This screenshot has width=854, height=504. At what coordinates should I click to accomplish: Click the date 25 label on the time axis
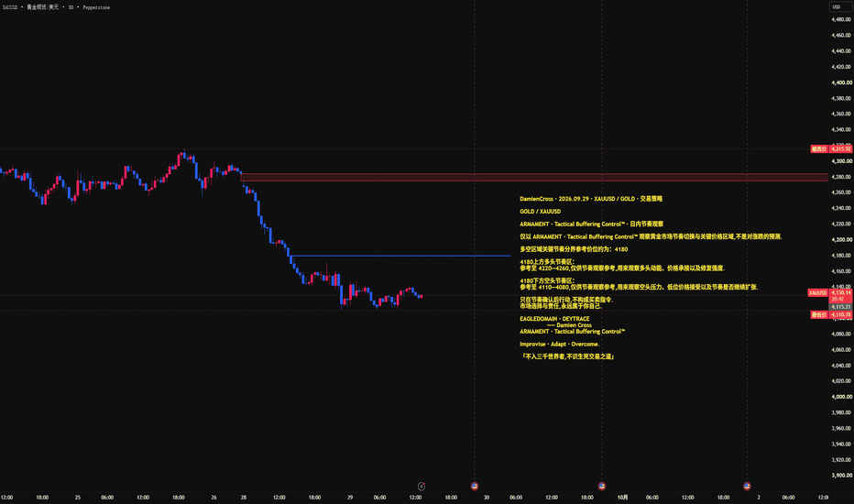click(x=77, y=498)
